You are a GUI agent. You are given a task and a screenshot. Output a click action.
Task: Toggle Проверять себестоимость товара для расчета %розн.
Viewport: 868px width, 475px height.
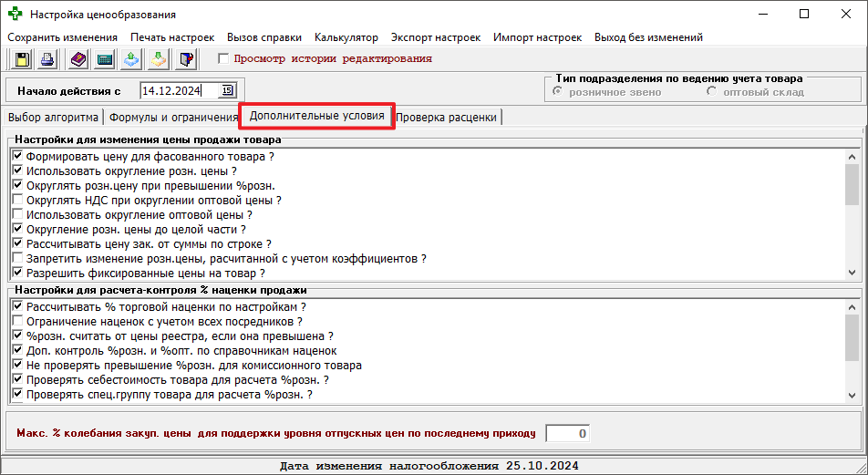point(17,380)
